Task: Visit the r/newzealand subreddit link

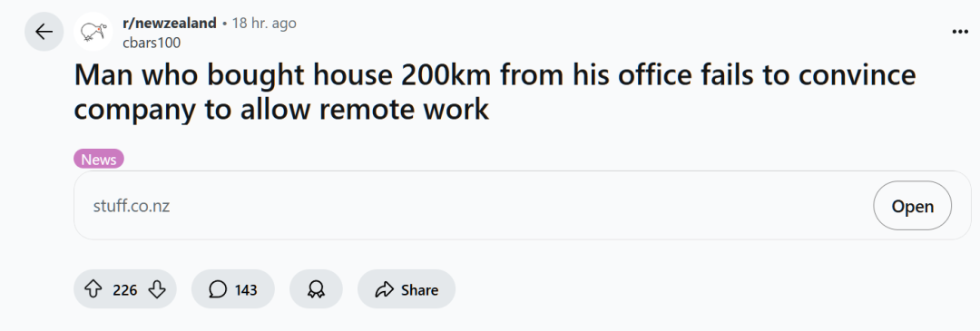Action: pyautogui.click(x=170, y=23)
